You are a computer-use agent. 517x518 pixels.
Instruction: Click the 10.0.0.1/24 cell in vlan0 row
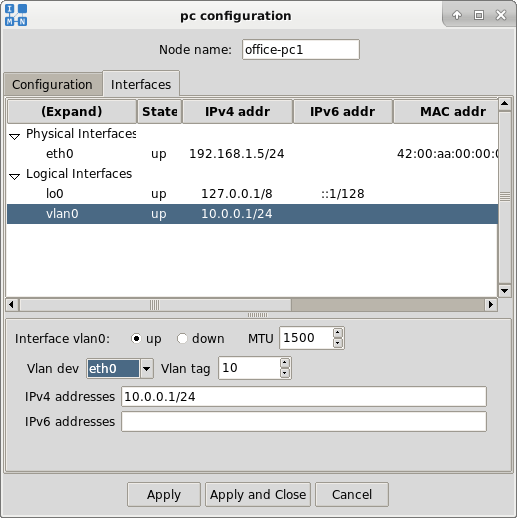[x=237, y=214]
